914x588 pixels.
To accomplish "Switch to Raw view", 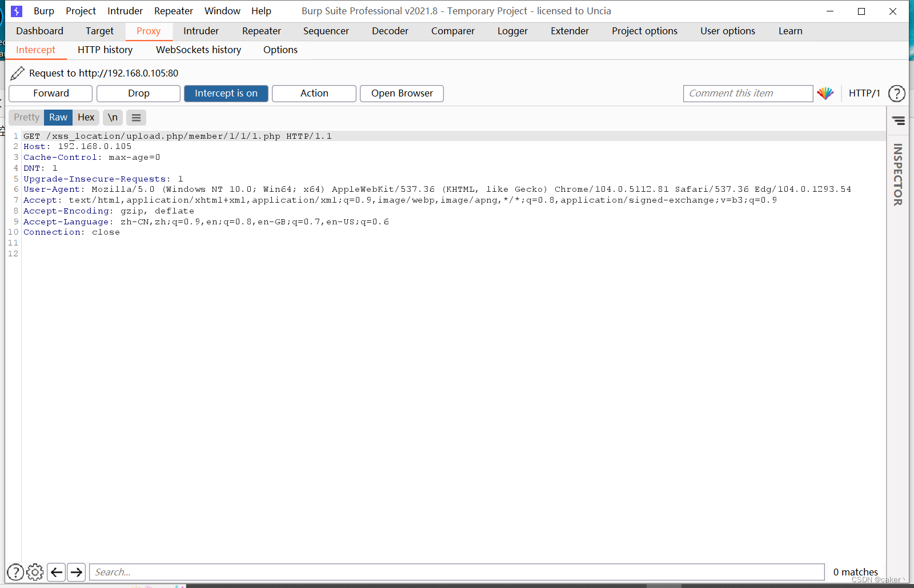I will (58, 118).
